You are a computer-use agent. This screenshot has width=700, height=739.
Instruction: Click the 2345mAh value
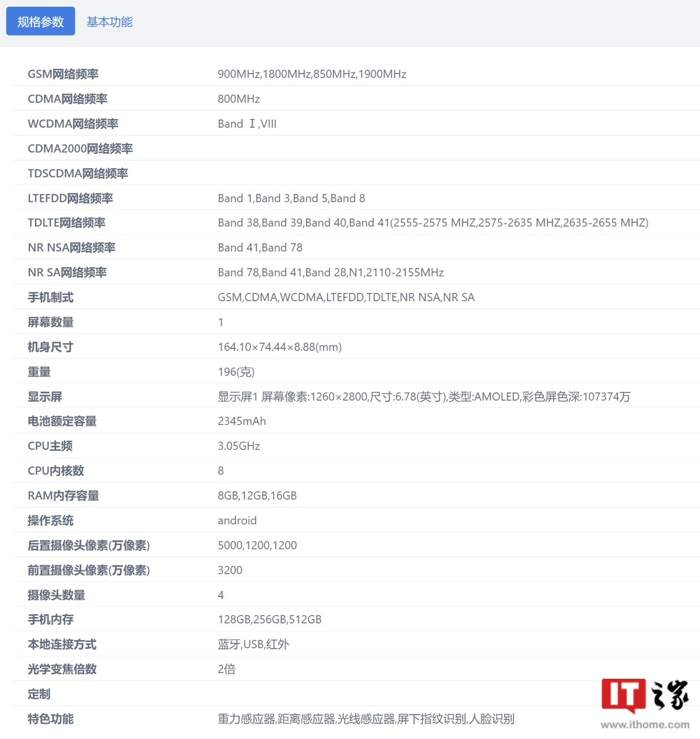pos(242,421)
